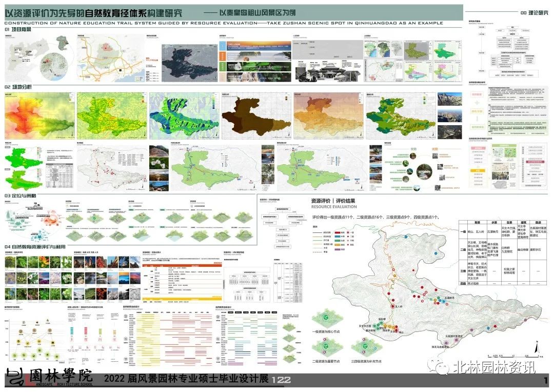Click the 三级 row label in the table
This screenshot has height=392, width=554.
463,271
